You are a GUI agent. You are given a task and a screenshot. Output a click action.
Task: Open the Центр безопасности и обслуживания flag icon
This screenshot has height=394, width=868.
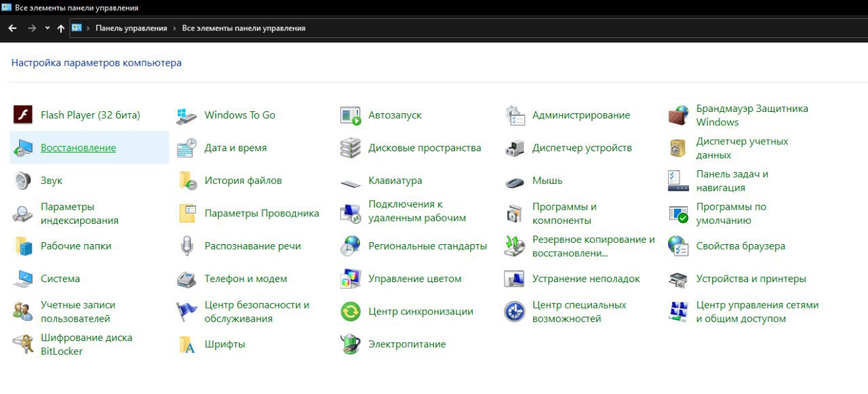(x=187, y=312)
